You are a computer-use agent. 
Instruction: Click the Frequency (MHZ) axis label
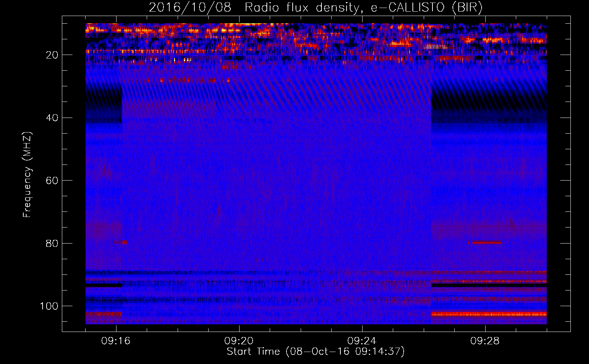pos(27,175)
